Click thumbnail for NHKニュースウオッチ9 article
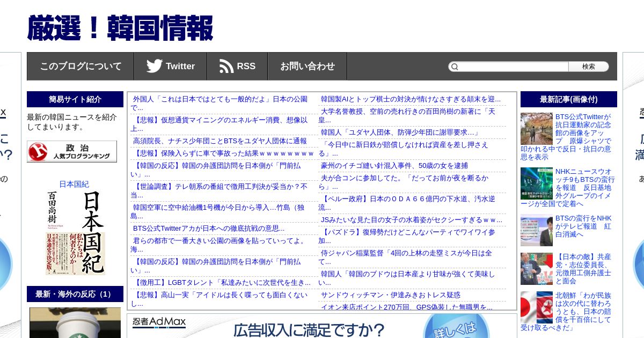Image resolution: width=644 pixels, height=338 pixels. (537, 183)
